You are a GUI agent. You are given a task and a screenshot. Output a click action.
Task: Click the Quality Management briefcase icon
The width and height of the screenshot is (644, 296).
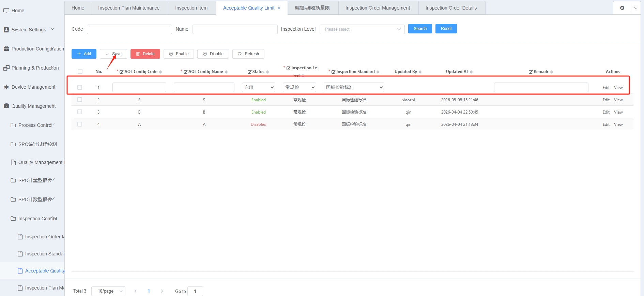6,106
